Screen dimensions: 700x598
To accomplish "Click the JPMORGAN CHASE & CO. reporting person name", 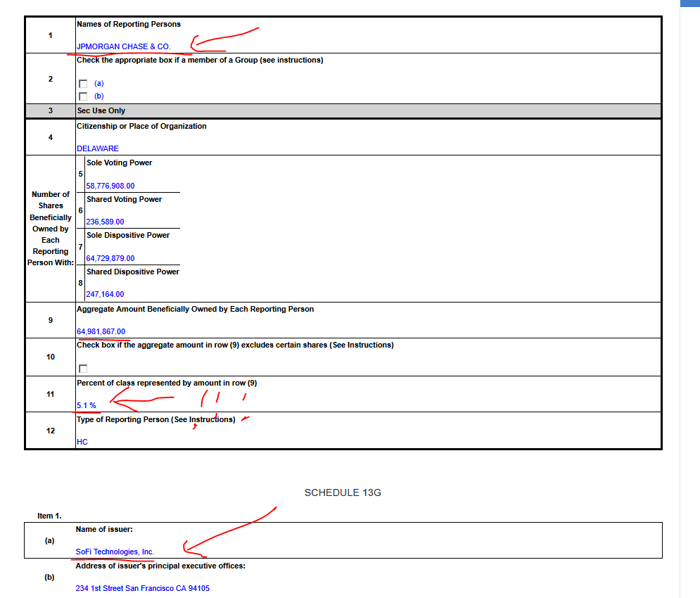I will click(123, 46).
